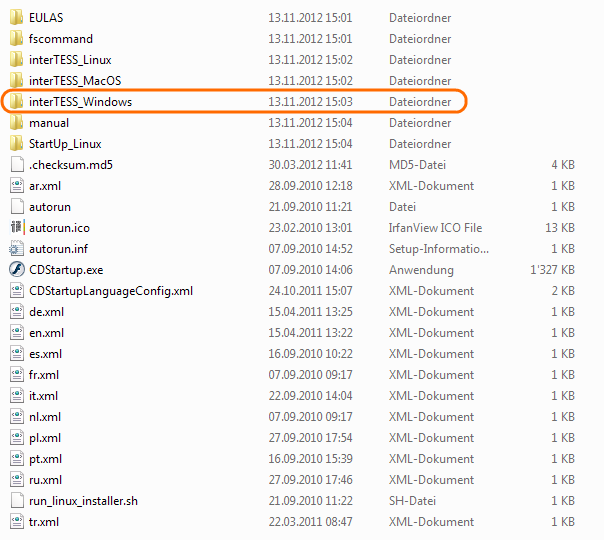Select the ru.xml file entry
The width and height of the screenshot is (604, 540).
(x=45, y=480)
